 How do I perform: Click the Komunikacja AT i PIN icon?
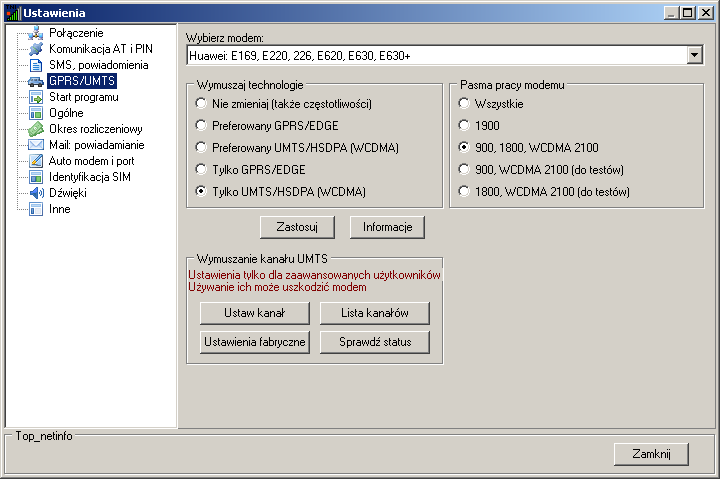tap(36, 49)
